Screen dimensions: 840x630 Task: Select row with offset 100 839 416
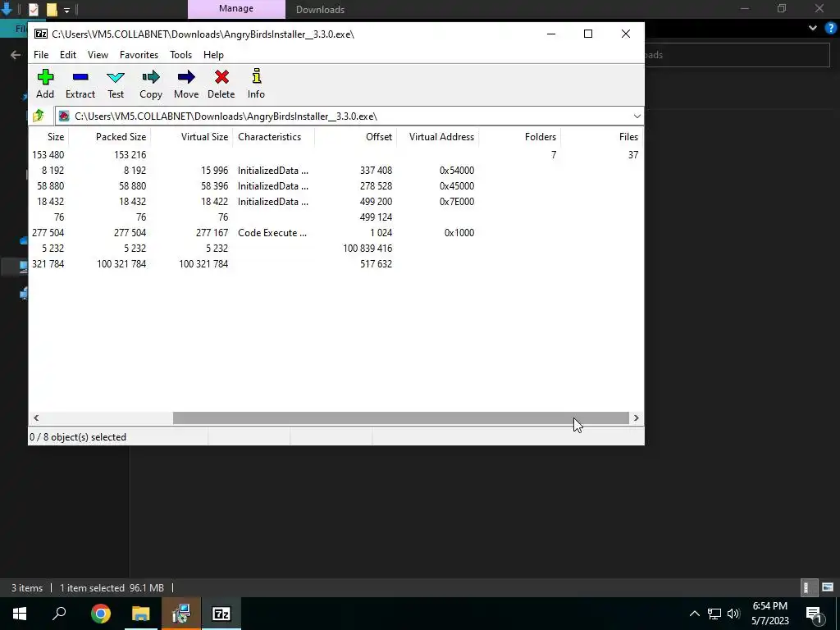point(336,248)
